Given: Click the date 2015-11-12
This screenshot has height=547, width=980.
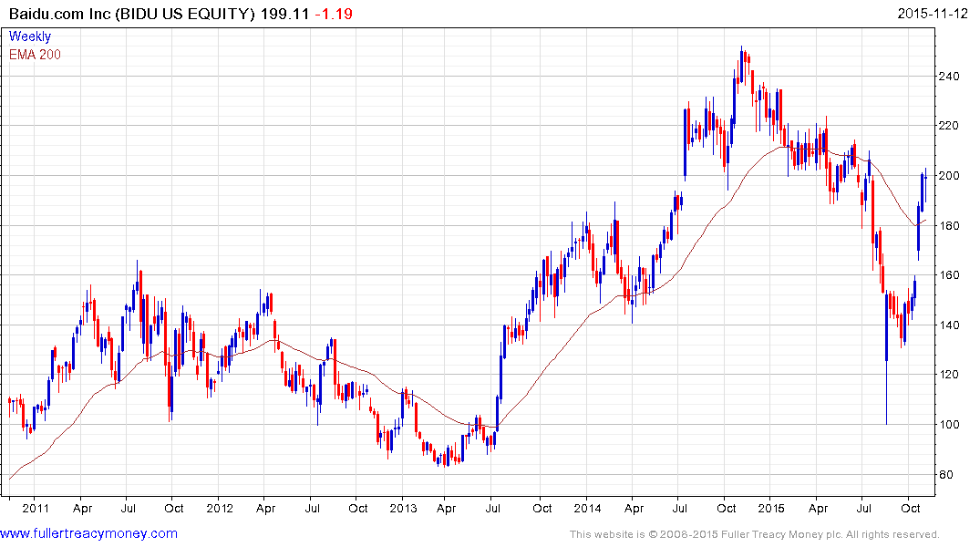Looking at the screenshot, I should [932, 14].
